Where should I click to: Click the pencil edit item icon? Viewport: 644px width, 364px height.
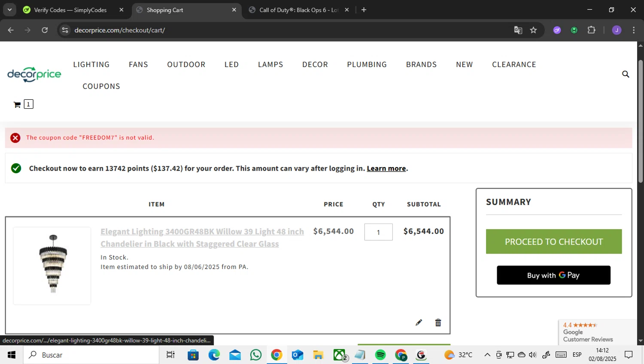click(419, 322)
